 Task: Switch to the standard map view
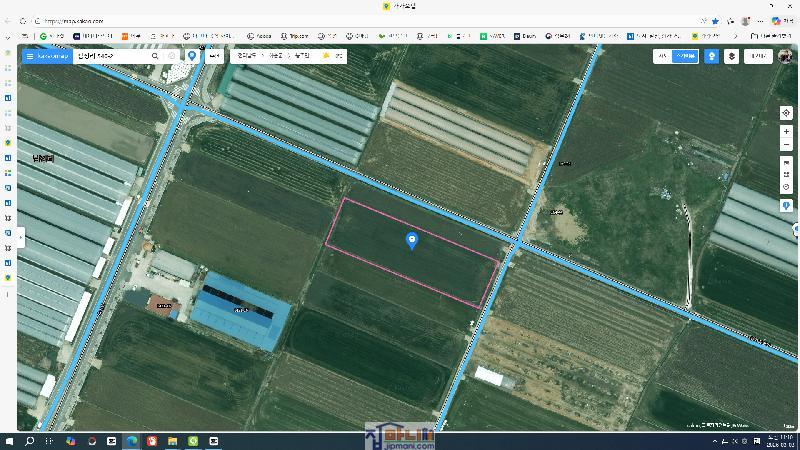[662, 57]
